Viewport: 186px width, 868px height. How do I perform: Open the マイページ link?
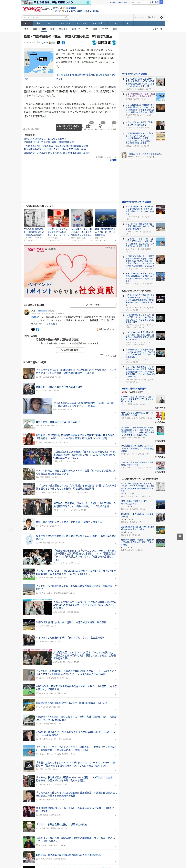click(x=139, y=18)
